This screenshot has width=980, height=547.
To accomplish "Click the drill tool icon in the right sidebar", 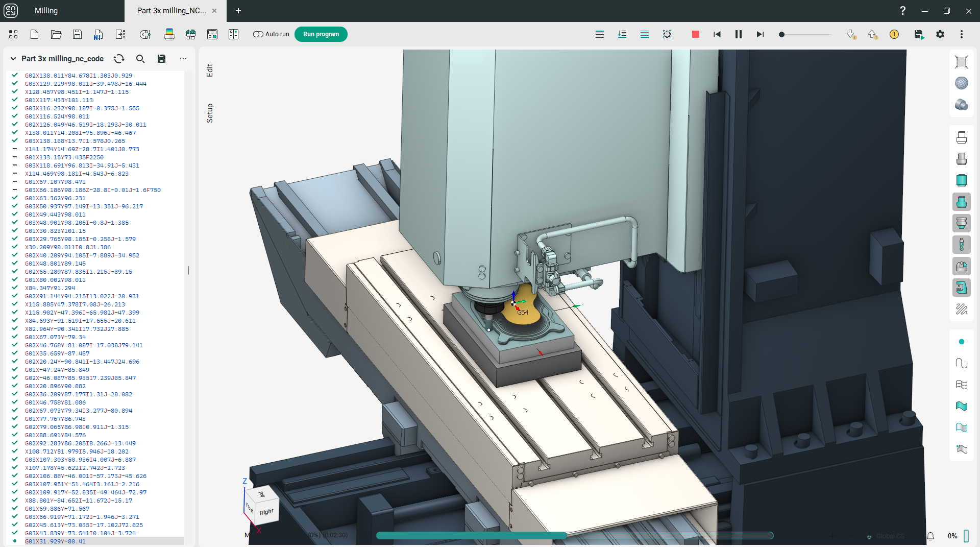I will (962, 245).
